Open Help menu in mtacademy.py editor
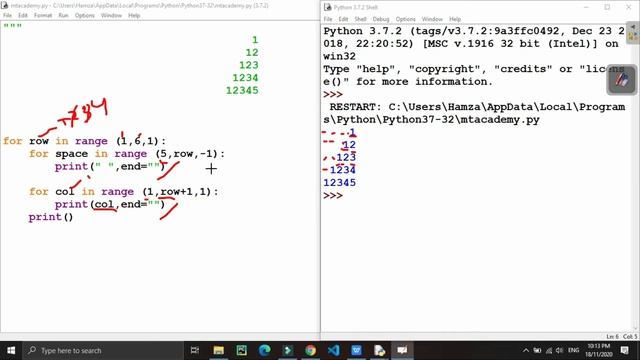The width and height of the screenshot is (640, 360). (134, 16)
